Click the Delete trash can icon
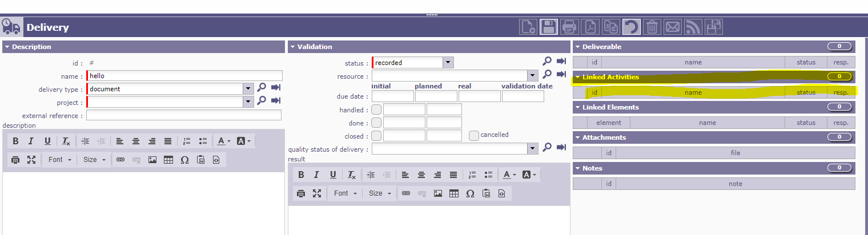 point(652,27)
